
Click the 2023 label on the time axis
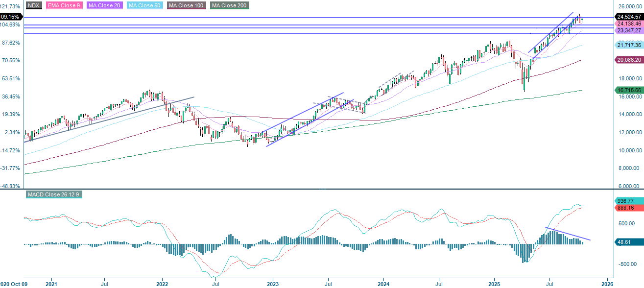point(273,283)
